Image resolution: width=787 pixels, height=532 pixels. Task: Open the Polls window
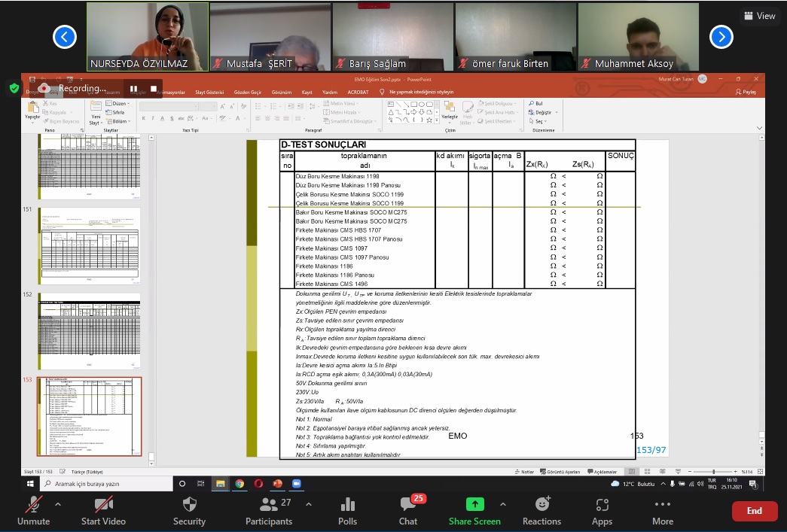point(347,511)
